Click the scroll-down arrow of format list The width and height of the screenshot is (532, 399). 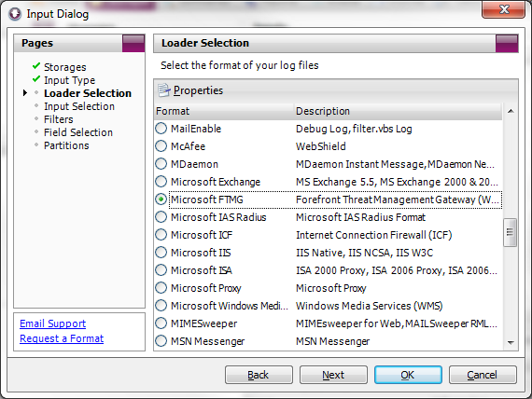click(x=511, y=343)
